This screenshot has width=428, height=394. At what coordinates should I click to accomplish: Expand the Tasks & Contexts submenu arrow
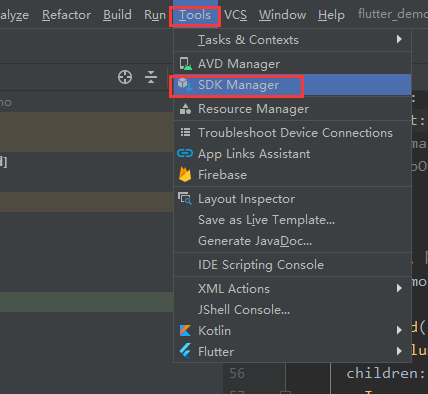[x=399, y=39]
